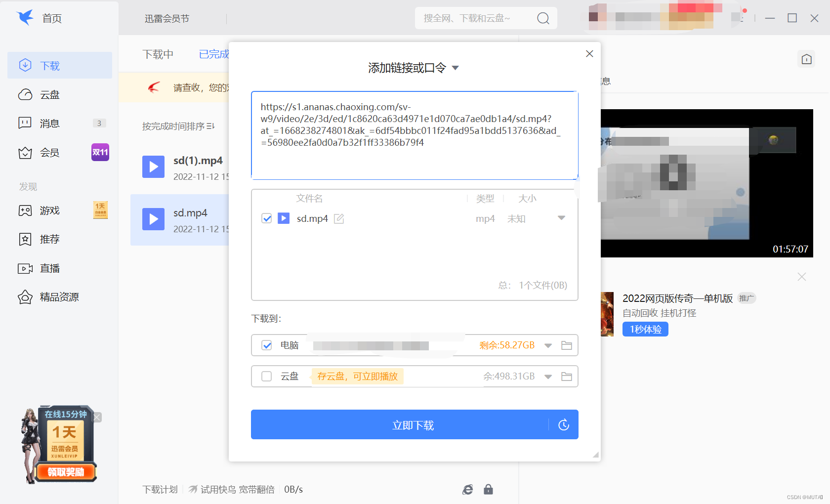
Task: Open the 2022网页版传奇—单机版 ad title
Action: pos(677,298)
